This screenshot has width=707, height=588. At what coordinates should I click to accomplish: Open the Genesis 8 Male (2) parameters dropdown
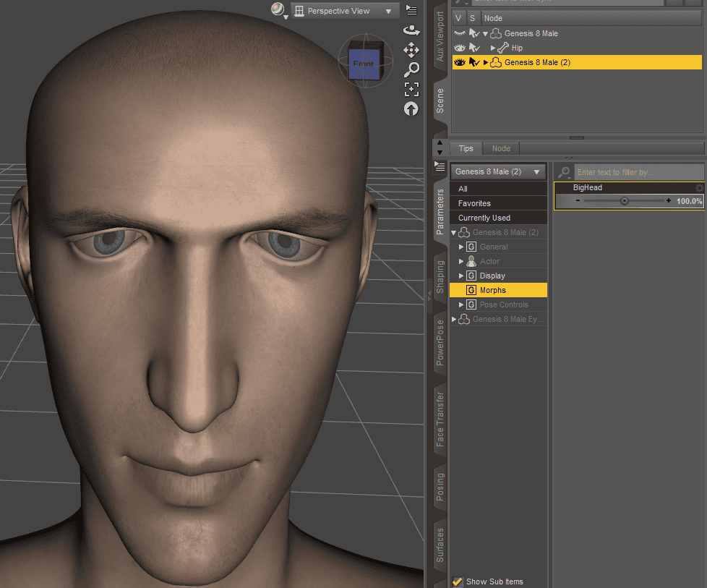[x=497, y=172]
